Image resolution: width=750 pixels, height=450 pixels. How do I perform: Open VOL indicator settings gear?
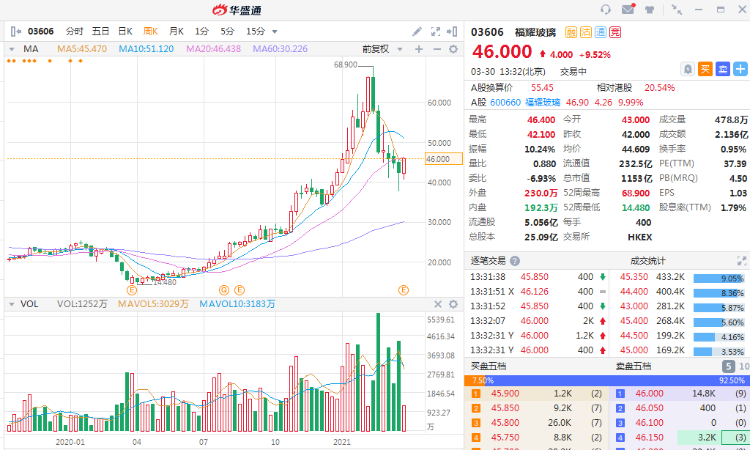[x=453, y=304]
